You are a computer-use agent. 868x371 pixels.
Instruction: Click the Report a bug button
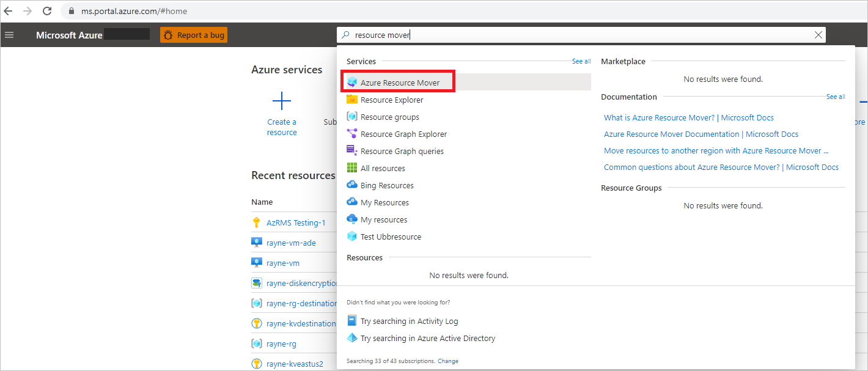[x=193, y=35]
